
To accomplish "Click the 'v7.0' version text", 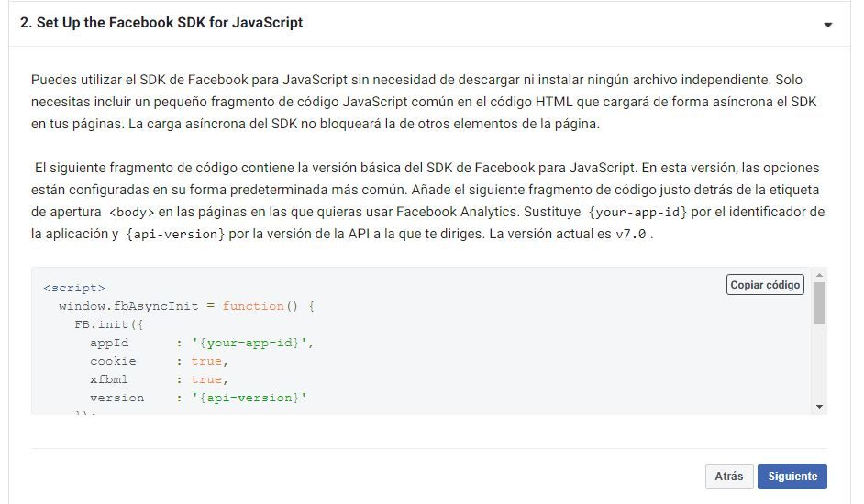I will (x=631, y=234).
